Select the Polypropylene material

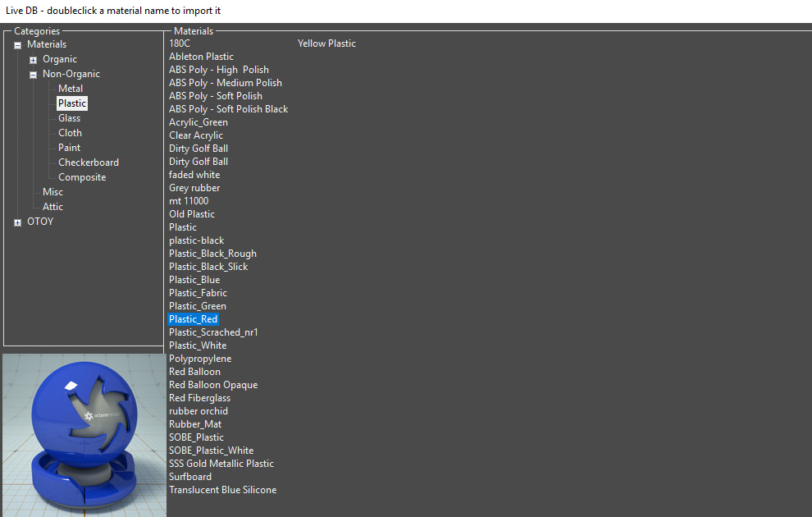(200, 359)
